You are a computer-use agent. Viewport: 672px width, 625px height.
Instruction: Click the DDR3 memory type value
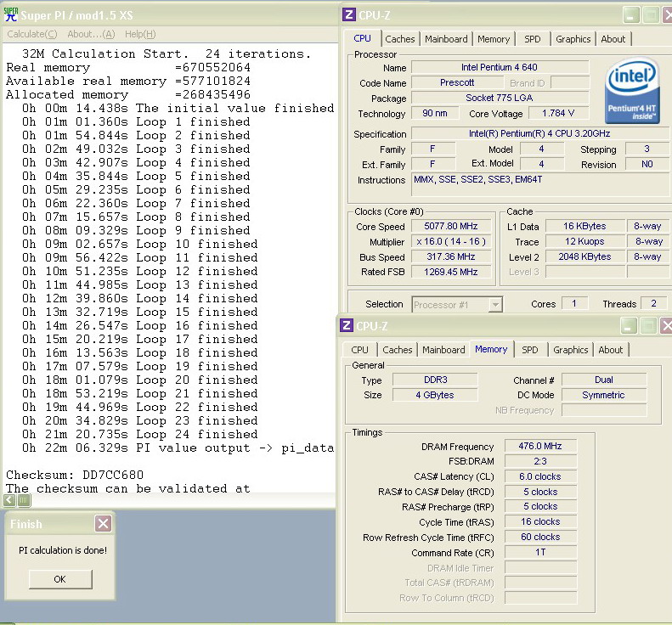(435, 380)
